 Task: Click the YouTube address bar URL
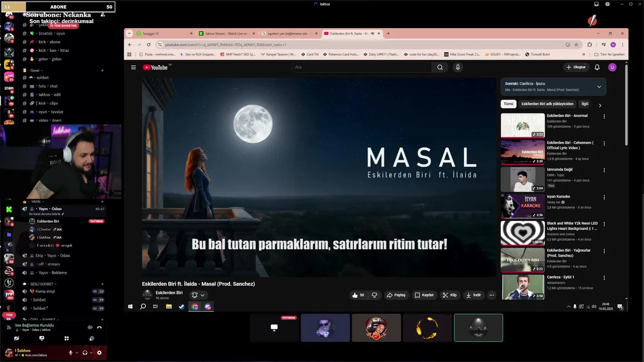tap(225, 45)
